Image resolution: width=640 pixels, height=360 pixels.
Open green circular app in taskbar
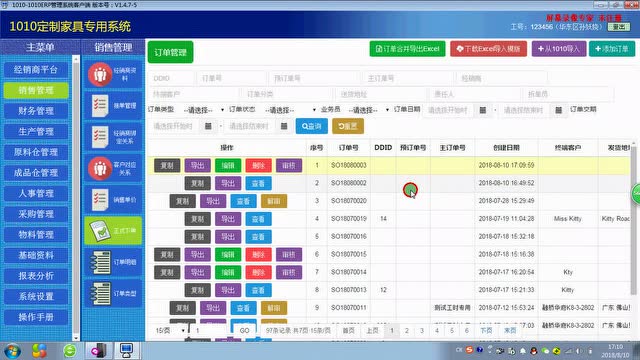tap(70, 351)
